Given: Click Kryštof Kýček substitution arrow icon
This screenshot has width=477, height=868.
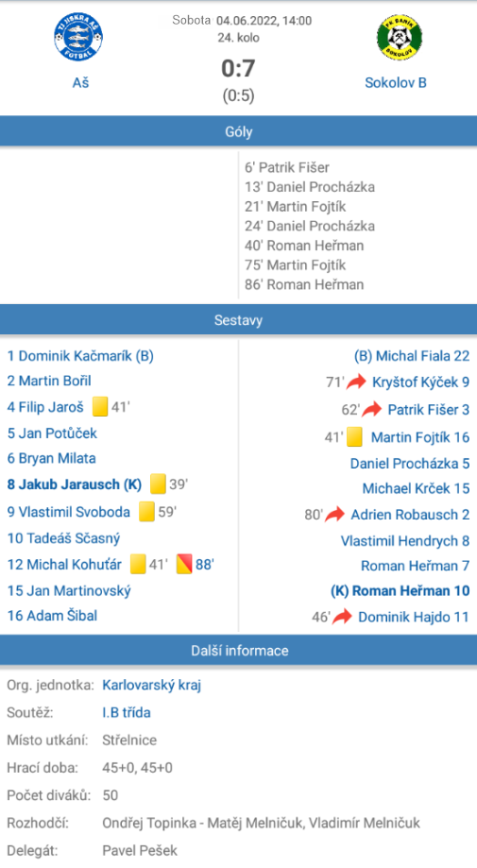Looking at the screenshot, I should point(357,382).
